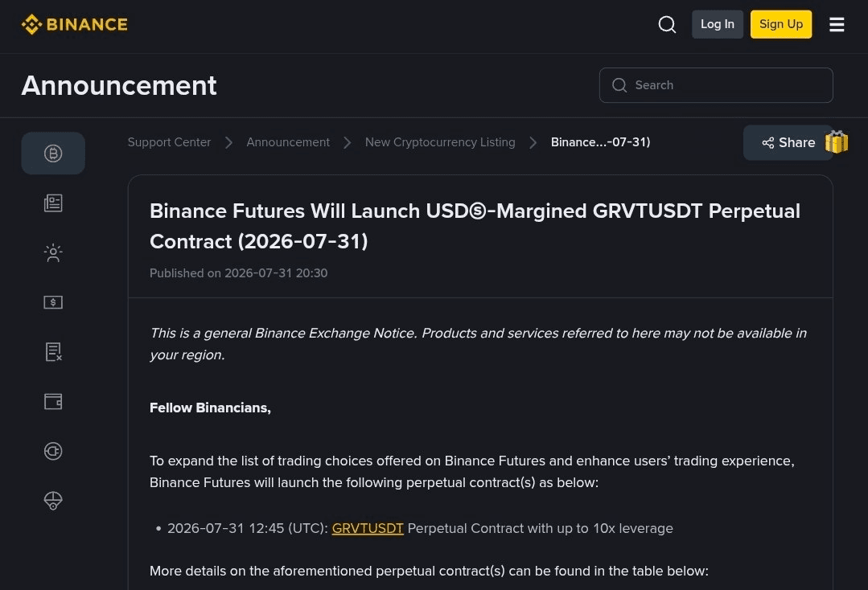This screenshot has height=590, width=868.
Task: Click the Log In button
Action: [718, 24]
